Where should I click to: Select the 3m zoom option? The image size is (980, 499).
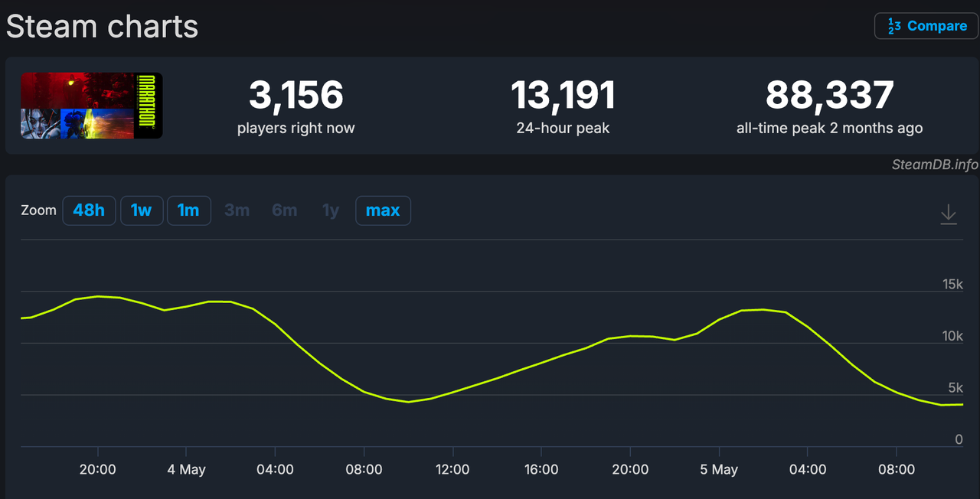coord(237,210)
